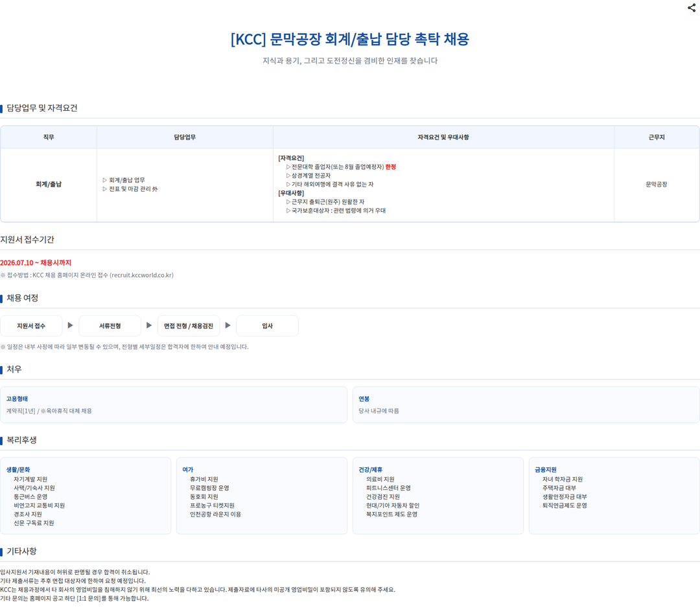This screenshot has width=700, height=615.
Task: Click the arrow before 입사
Action: (x=227, y=325)
